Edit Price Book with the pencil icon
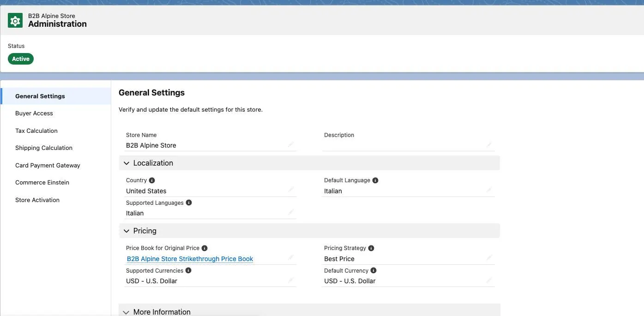Viewport: 644px width, 316px height. click(x=291, y=257)
